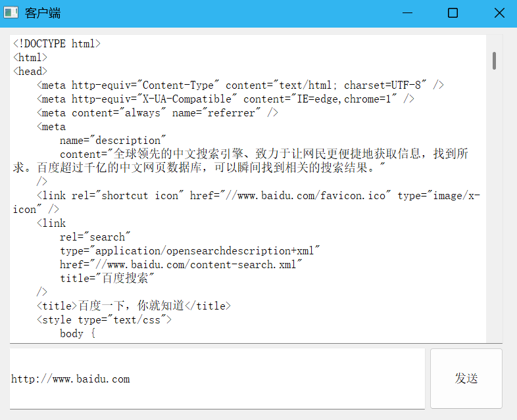Click the <style type="text/css"> line
This screenshot has height=420, width=517.
104,320
